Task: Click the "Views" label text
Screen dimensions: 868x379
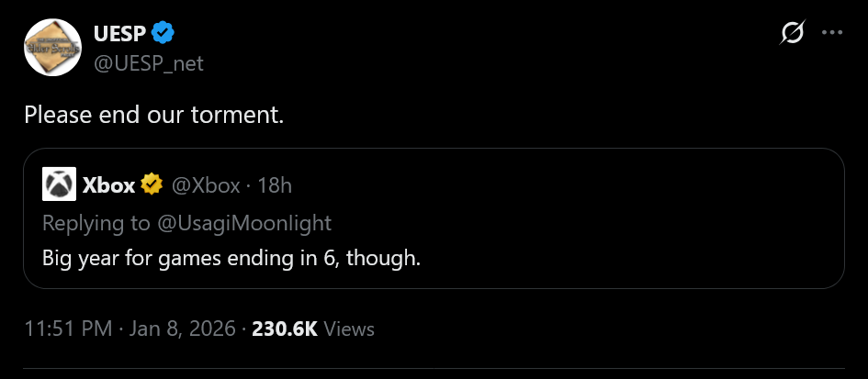Action: pos(349,329)
